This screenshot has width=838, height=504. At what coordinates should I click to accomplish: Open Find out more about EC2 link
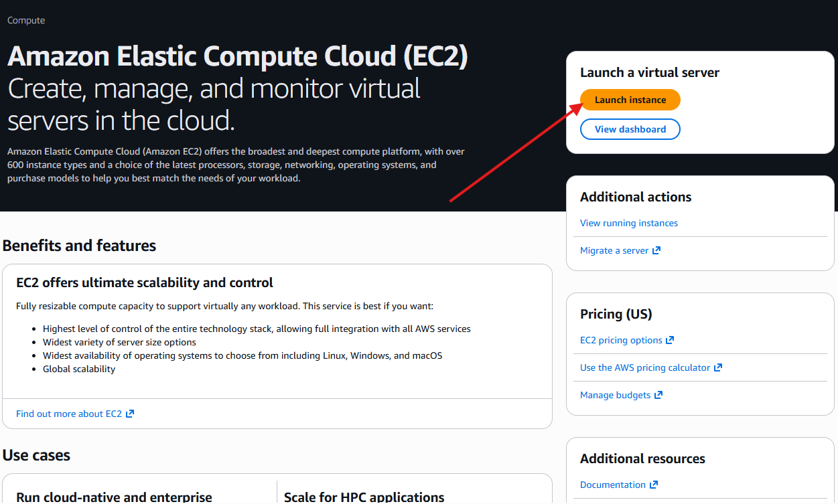(69, 414)
